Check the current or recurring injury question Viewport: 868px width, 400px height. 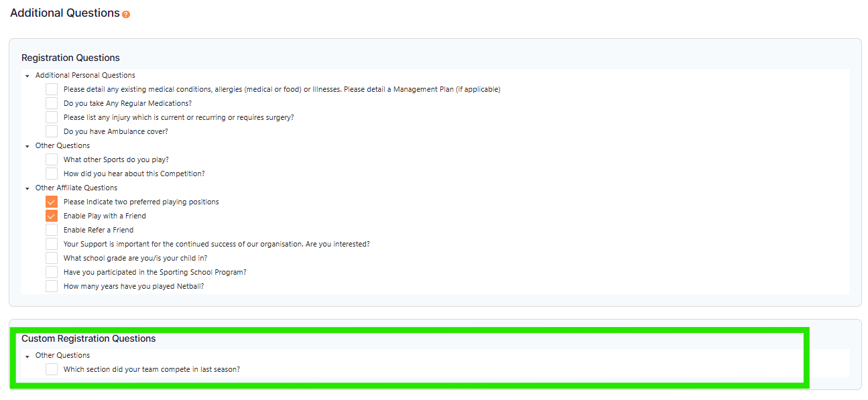pyautogui.click(x=52, y=117)
